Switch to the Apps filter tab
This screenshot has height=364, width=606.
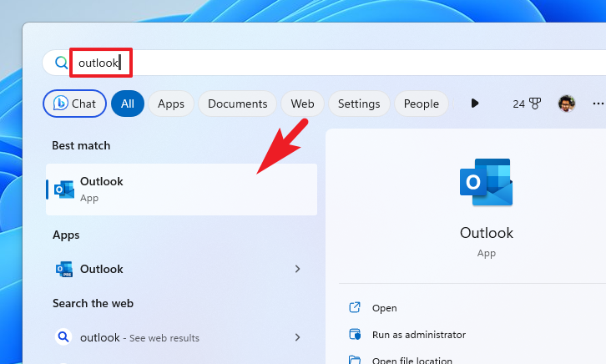(x=171, y=104)
